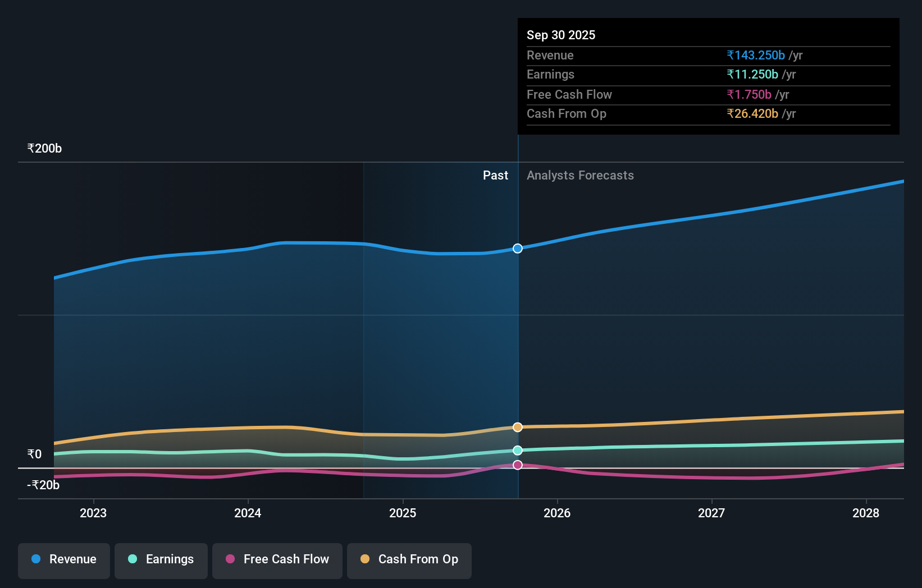The height and width of the screenshot is (588, 922).
Task: Click the 2025 label on the time axis
Action: [403, 513]
